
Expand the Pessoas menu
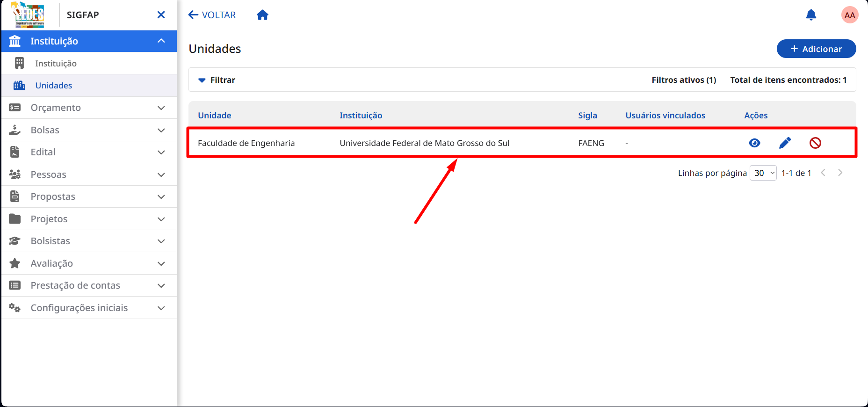point(161,175)
